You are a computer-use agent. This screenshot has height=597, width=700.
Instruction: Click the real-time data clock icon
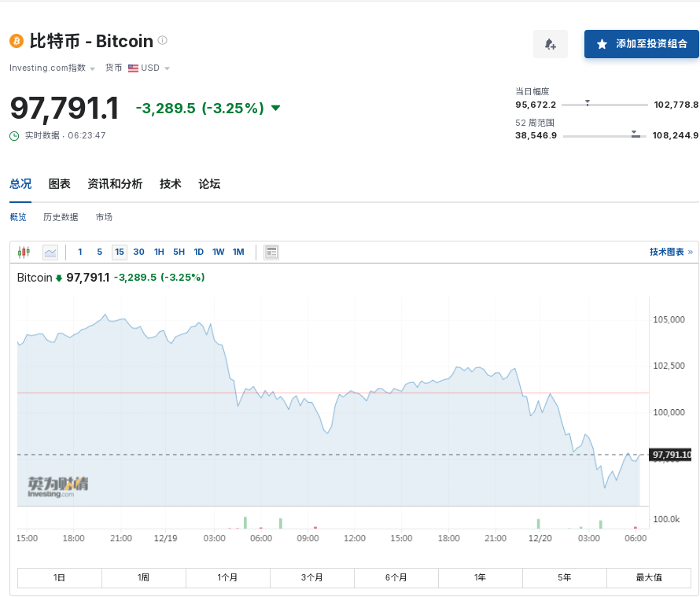pos(14,135)
